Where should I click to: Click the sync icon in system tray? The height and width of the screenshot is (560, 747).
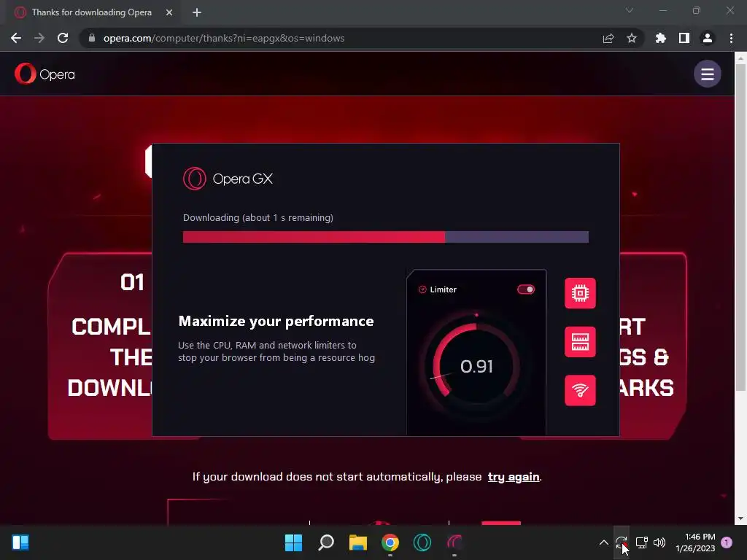622,542
